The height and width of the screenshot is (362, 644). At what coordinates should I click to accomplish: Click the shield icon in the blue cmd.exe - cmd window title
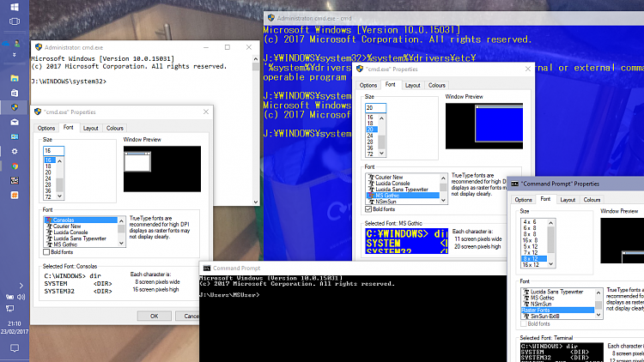[x=270, y=18]
